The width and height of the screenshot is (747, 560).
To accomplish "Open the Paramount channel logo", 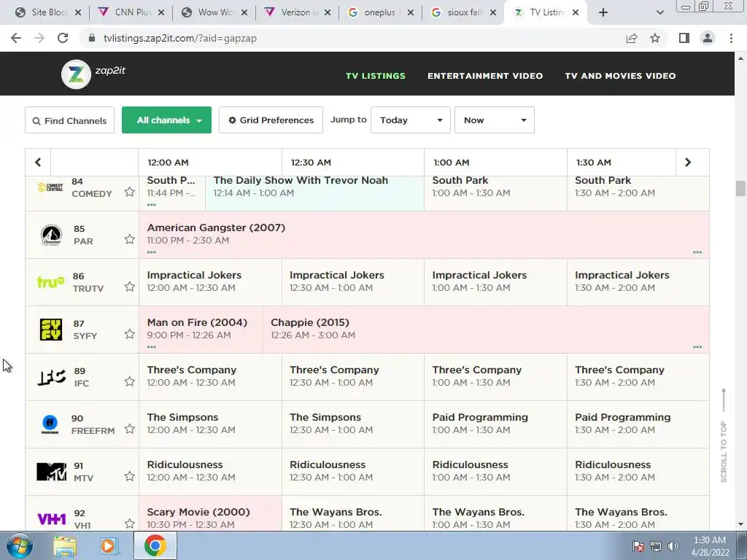I will [51, 235].
